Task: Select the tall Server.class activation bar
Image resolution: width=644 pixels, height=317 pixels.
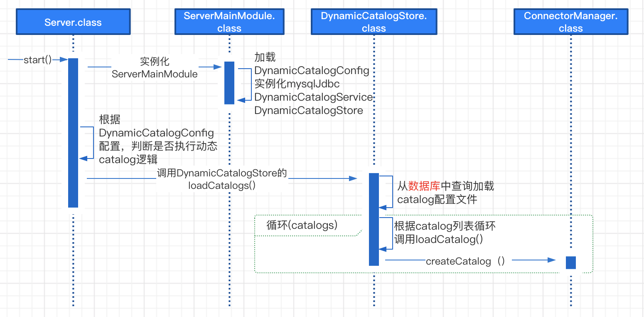Action: click(x=73, y=132)
